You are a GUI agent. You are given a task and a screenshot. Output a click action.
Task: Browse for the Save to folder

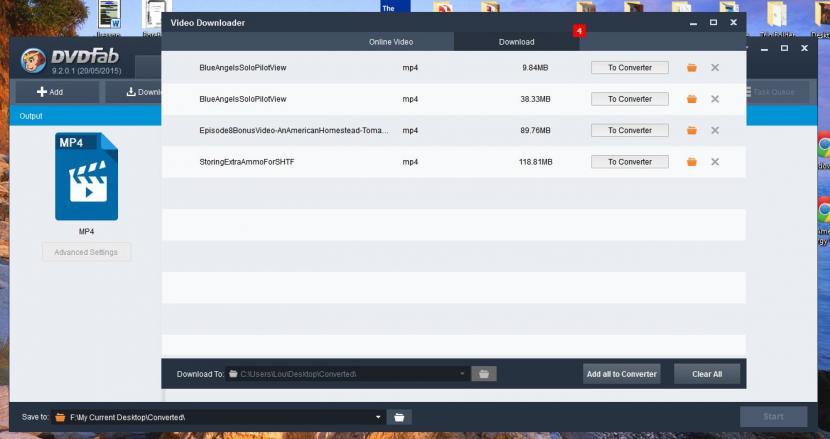tap(399, 417)
